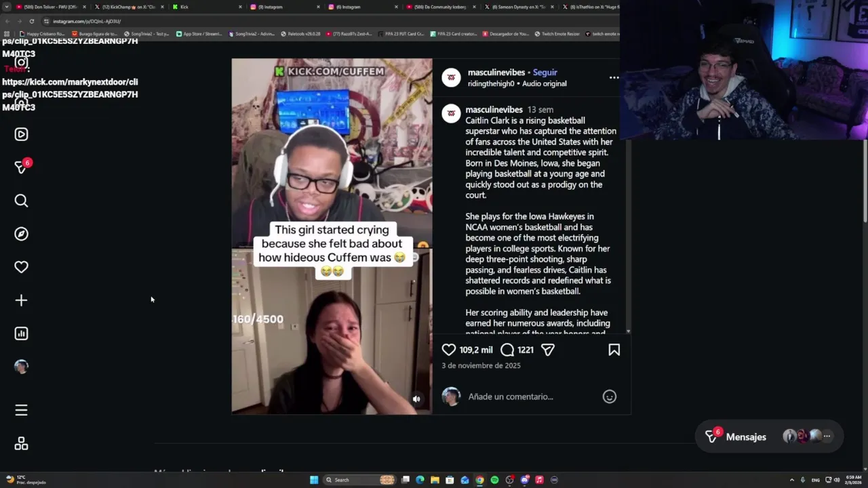Mute the reel video audio

click(416, 399)
